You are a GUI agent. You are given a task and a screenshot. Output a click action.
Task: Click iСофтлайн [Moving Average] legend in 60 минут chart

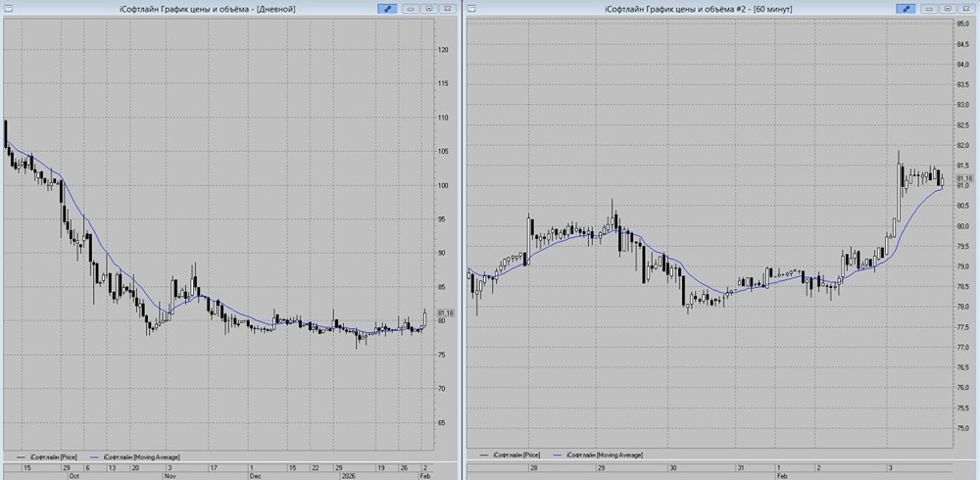click(599, 455)
